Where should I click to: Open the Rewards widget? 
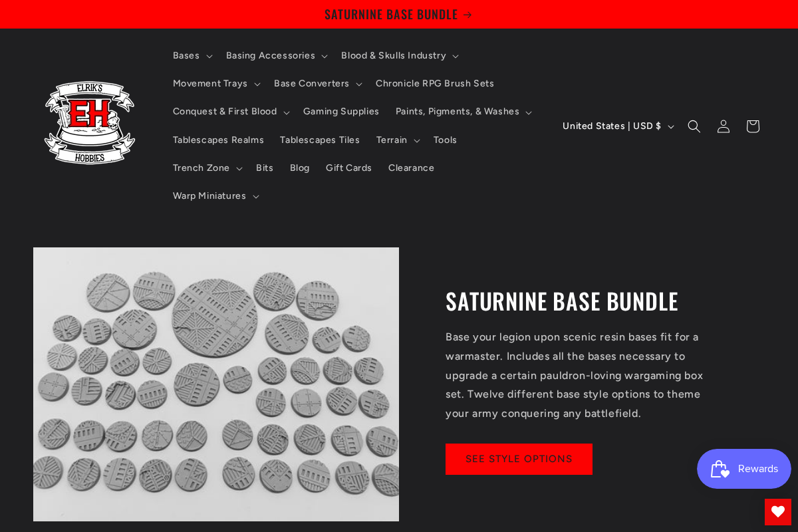pos(743,468)
